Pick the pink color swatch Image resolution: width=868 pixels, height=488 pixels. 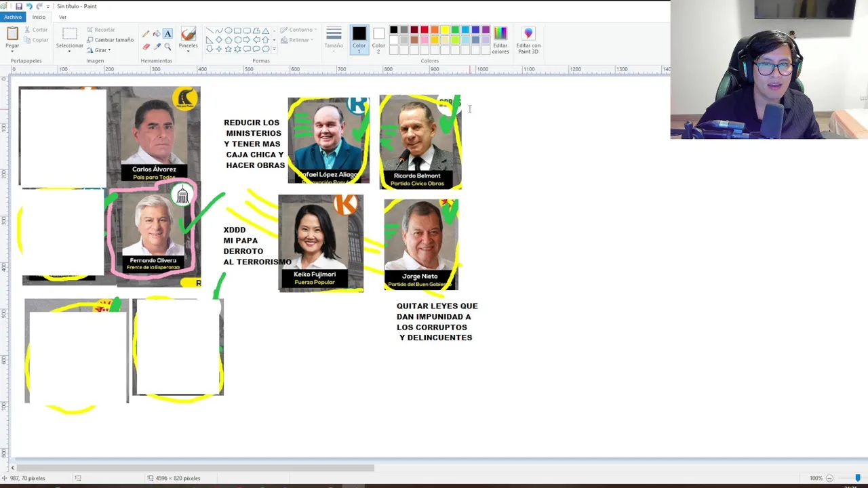pyautogui.click(x=425, y=40)
